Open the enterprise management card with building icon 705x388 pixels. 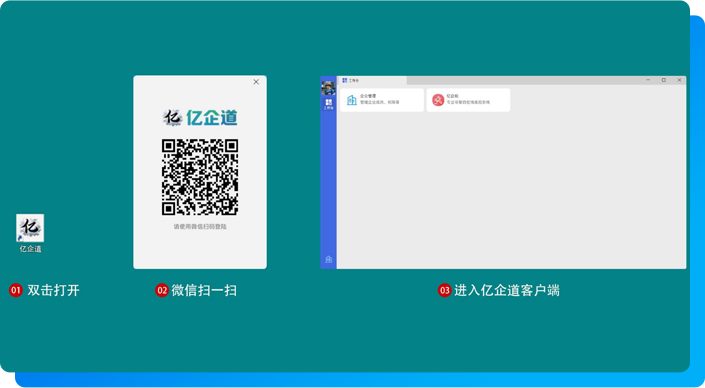(x=382, y=100)
